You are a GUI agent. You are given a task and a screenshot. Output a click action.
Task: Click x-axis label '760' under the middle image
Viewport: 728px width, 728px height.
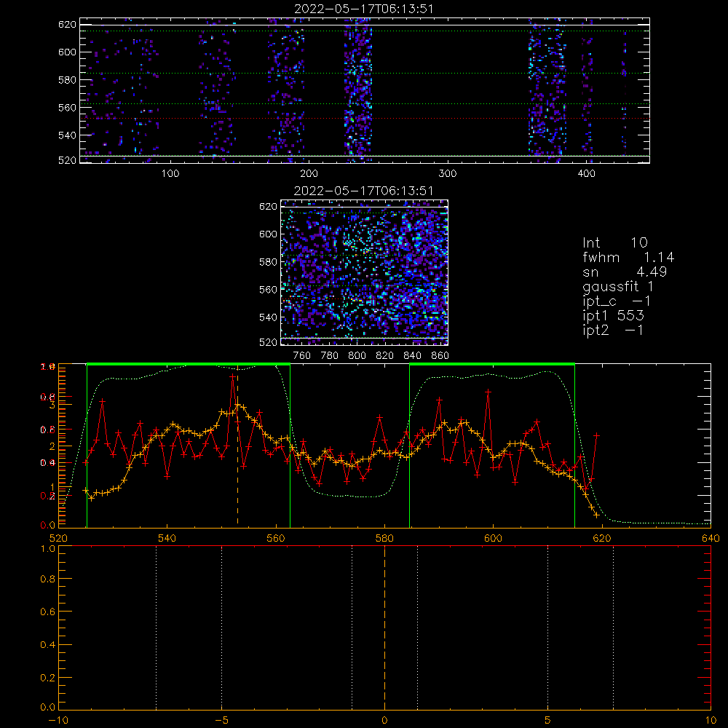click(302, 356)
